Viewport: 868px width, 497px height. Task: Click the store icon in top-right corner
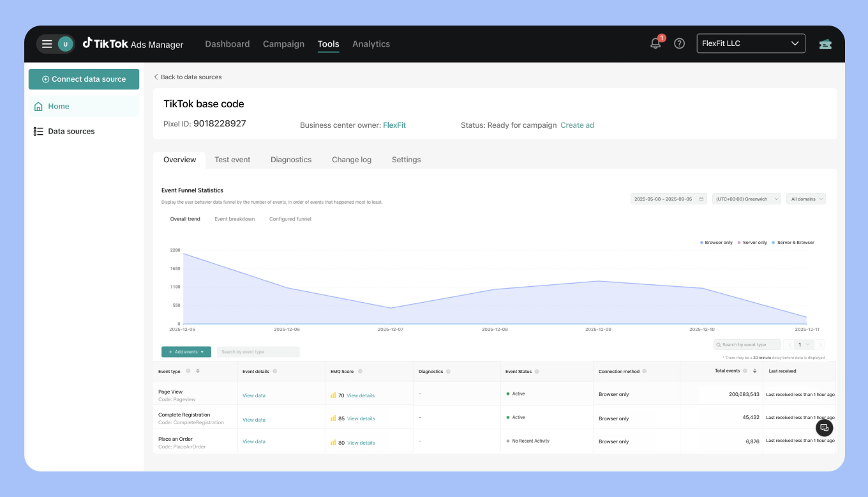[825, 44]
